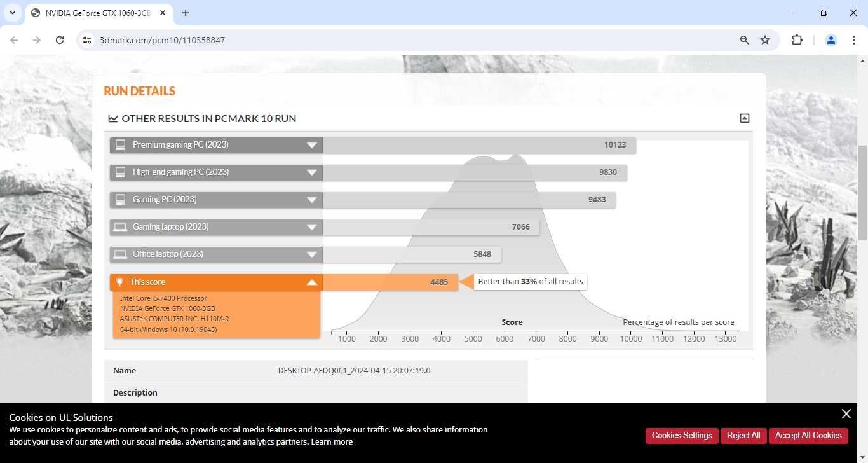Follow the Learn more link in cookie banner

pyautogui.click(x=332, y=442)
